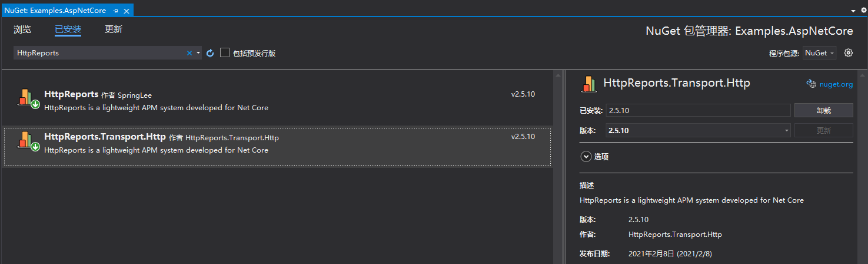Screen dimensions: 868x264
Task: Click the refresh icon beside search box
Action: pyautogui.click(x=210, y=53)
